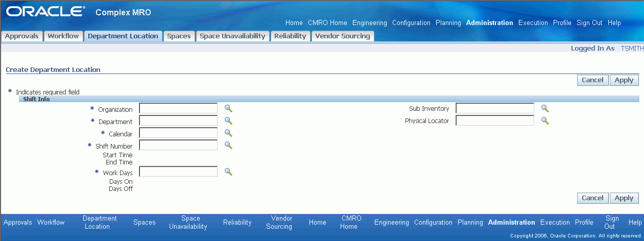Click into the Calendar input field
The width and height of the screenshot is (644, 241).
pos(178,133)
